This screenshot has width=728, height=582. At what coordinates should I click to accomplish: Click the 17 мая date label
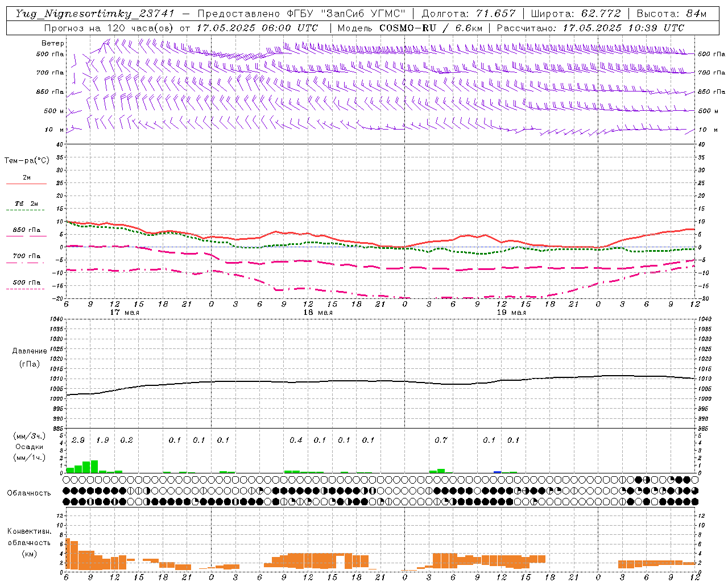(x=125, y=313)
